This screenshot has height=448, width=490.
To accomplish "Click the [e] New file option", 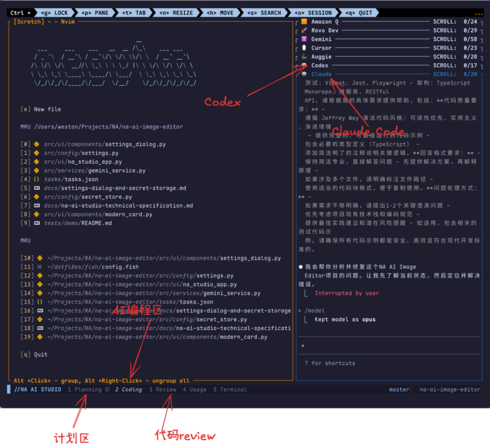I will point(41,109).
